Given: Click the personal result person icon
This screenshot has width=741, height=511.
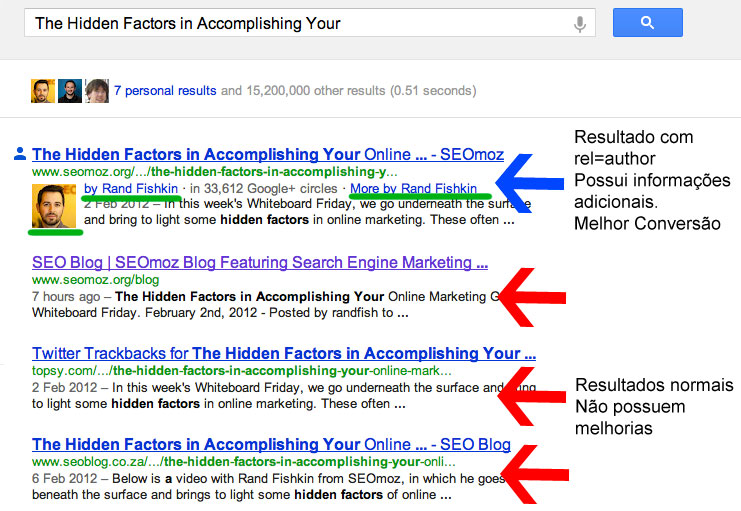Looking at the screenshot, I should click(x=19, y=154).
